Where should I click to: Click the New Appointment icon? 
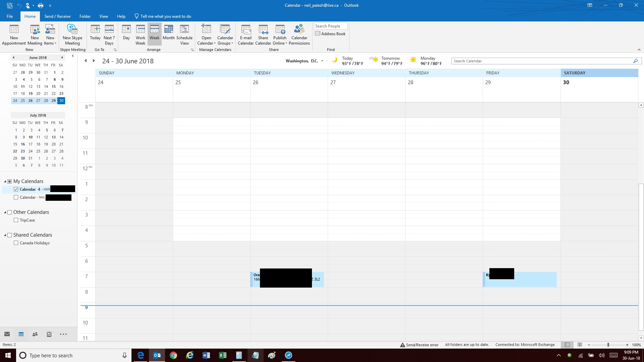coord(14,35)
